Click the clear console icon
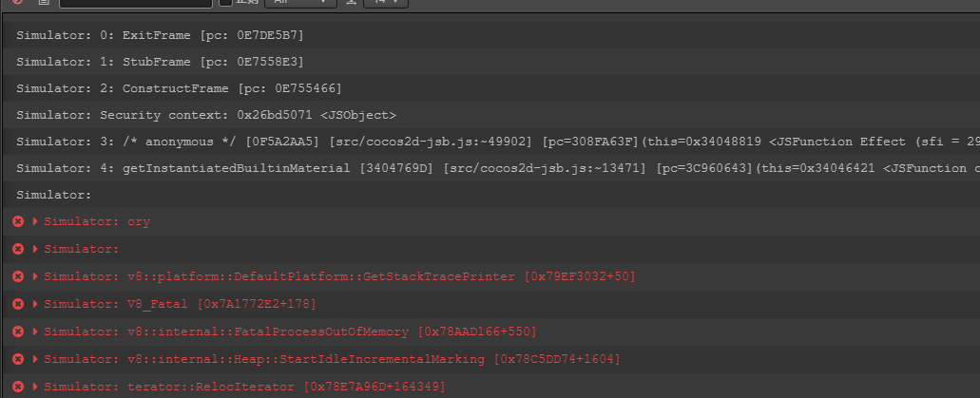This screenshot has height=398, width=980. point(18,2)
